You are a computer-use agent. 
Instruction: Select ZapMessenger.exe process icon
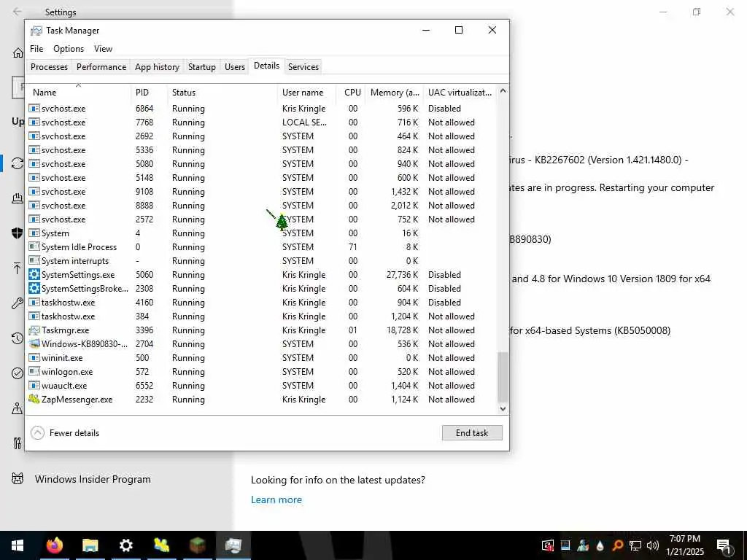pos(34,399)
